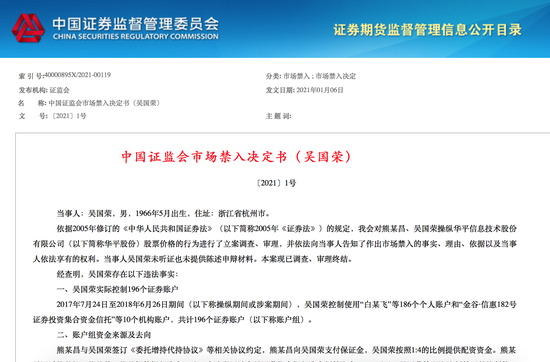This screenshot has height=362, width=550.
Task: Select the index number 40000895X/2021-00119
Action: click(x=78, y=75)
